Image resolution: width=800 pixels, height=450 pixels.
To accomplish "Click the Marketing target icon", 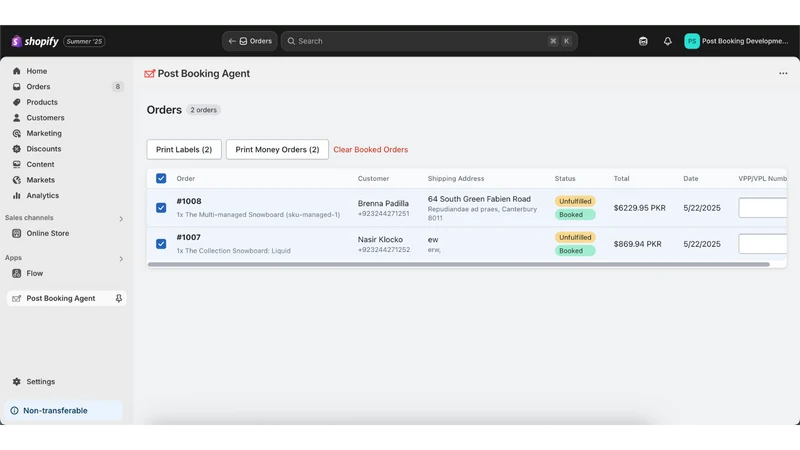I will coord(17,133).
